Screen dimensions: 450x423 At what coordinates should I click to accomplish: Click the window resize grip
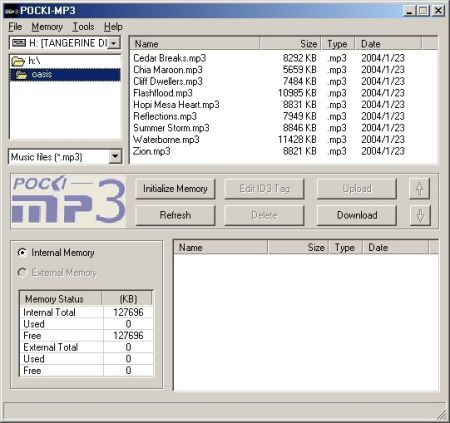[442, 415]
